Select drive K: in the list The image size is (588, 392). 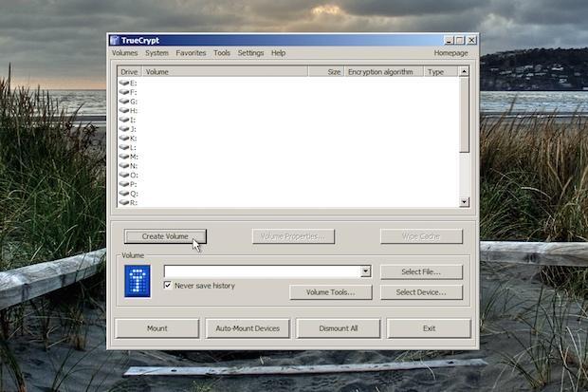(x=128, y=139)
